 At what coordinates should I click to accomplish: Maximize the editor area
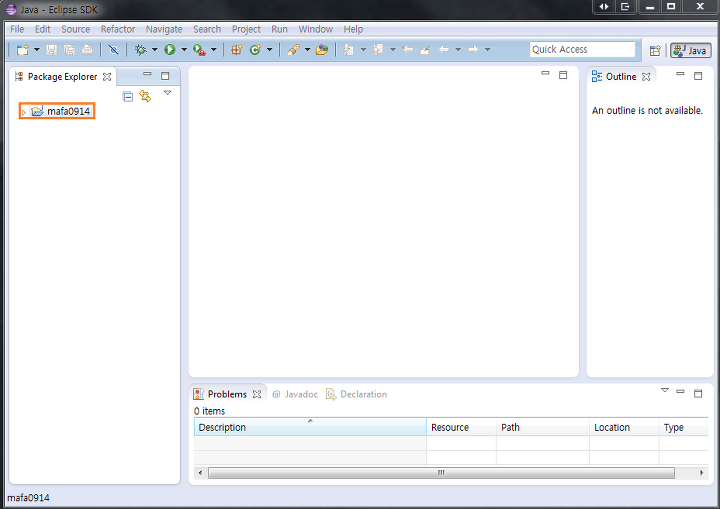(x=563, y=75)
